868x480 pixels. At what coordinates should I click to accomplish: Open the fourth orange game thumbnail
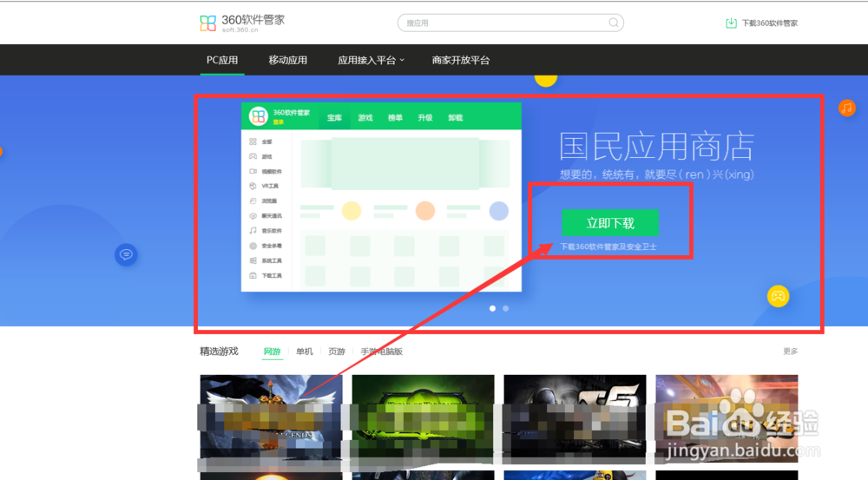[727, 419]
